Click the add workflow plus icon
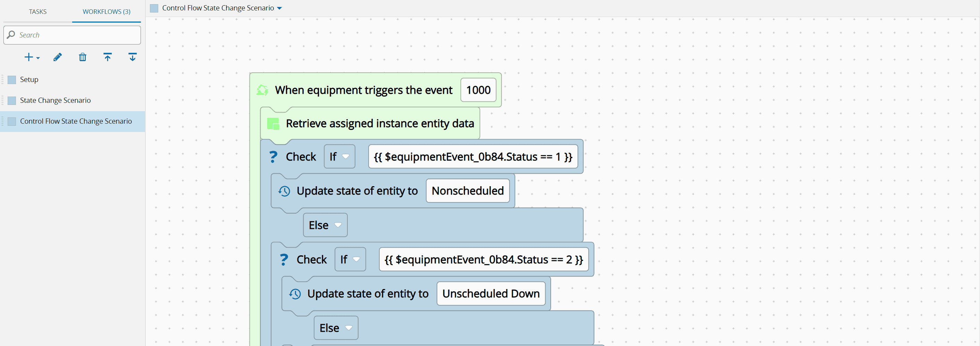Screen dimensions: 980x346 (29, 57)
